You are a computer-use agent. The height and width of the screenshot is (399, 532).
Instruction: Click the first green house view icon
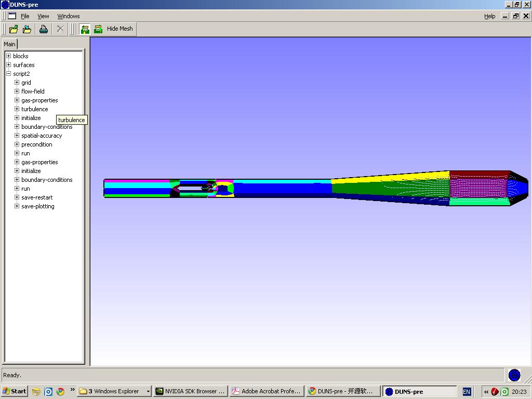click(x=85, y=29)
